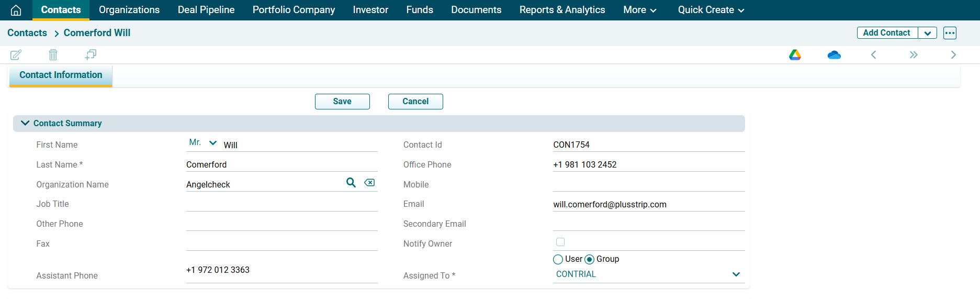The height and width of the screenshot is (299, 980).
Task: Open Google Drive integration icon
Action: tap(795, 55)
